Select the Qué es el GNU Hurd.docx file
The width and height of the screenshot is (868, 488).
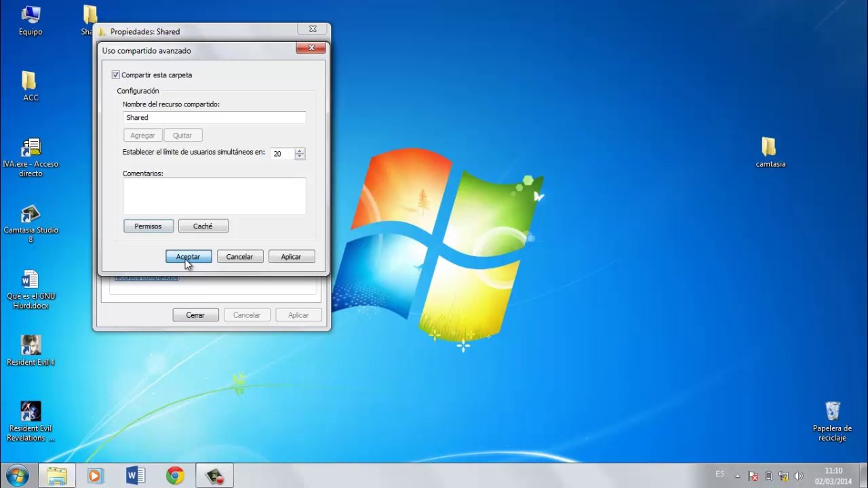[x=31, y=289]
